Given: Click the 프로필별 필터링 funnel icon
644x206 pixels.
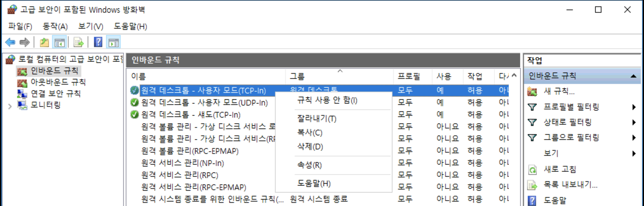Looking at the screenshot, I should (x=532, y=107).
